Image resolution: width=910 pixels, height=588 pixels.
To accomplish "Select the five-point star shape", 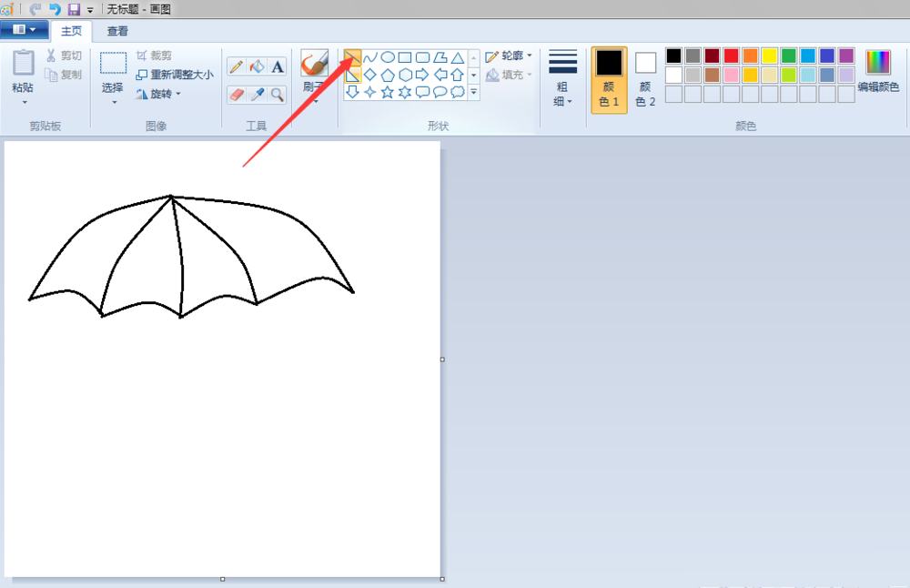I will click(388, 92).
